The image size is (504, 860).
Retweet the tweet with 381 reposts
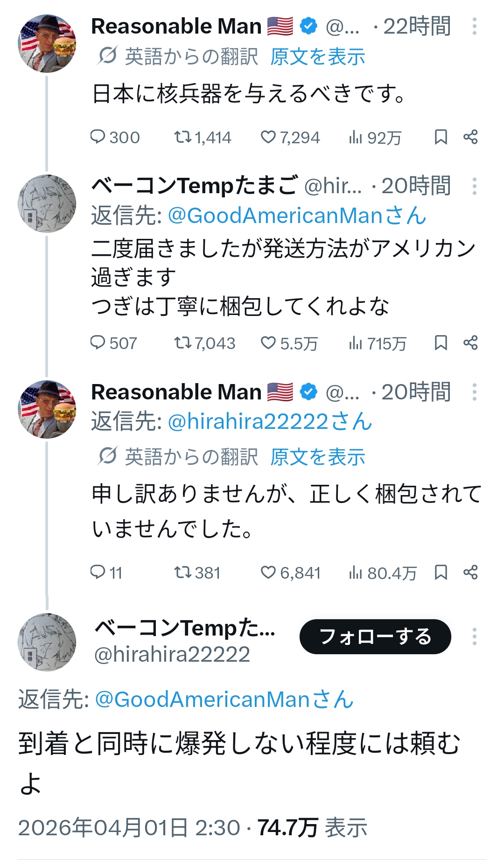coord(182,572)
